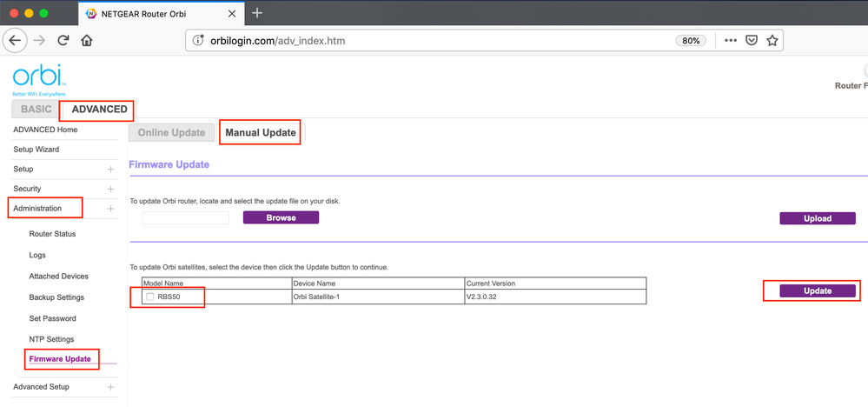Click the site information icon in address bar
The height and width of the screenshot is (407, 868).
[198, 41]
